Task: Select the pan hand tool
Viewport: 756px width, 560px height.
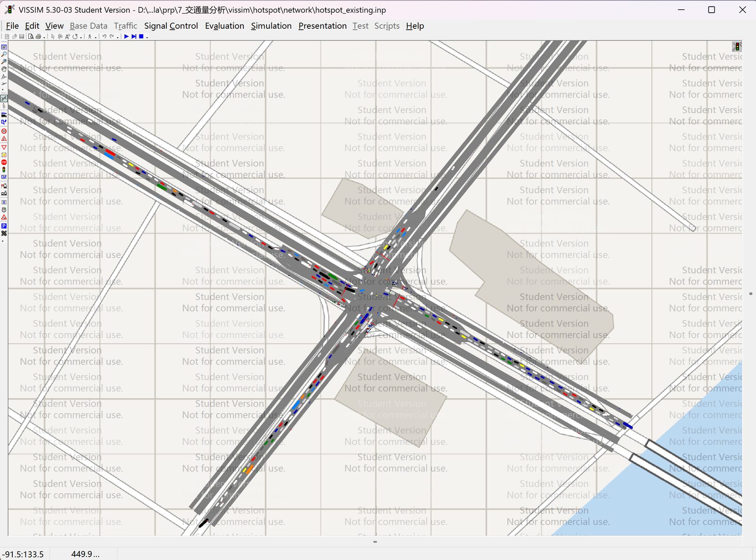Action: 4,68
